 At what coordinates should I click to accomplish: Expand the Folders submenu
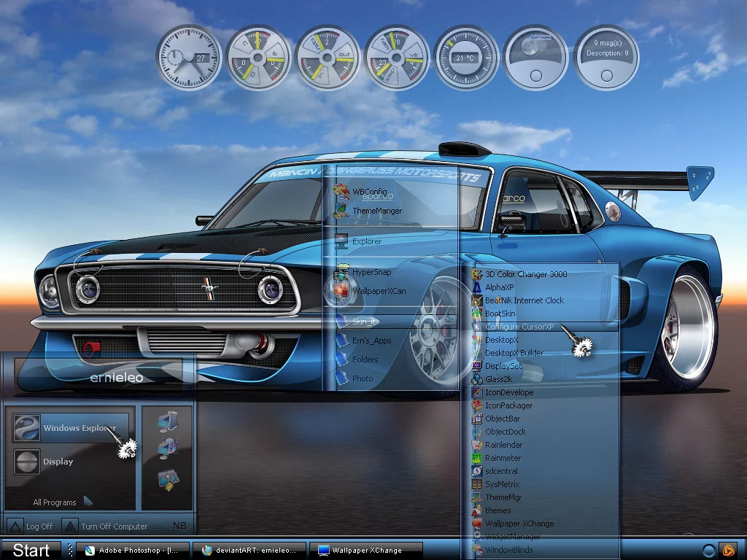tap(365, 359)
